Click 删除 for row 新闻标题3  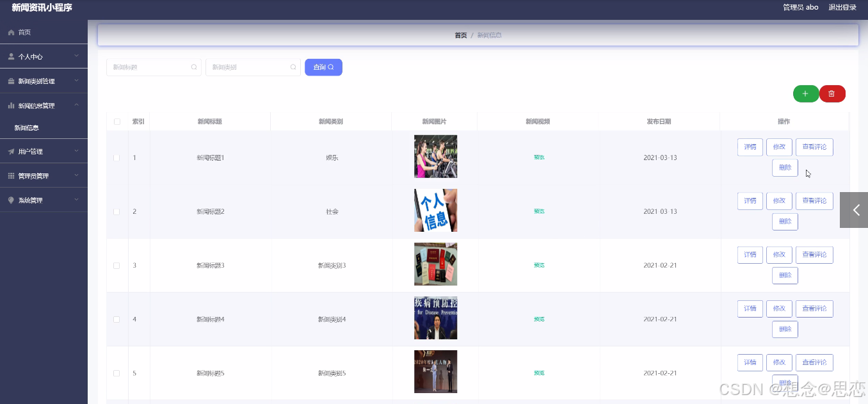click(785, 275)
